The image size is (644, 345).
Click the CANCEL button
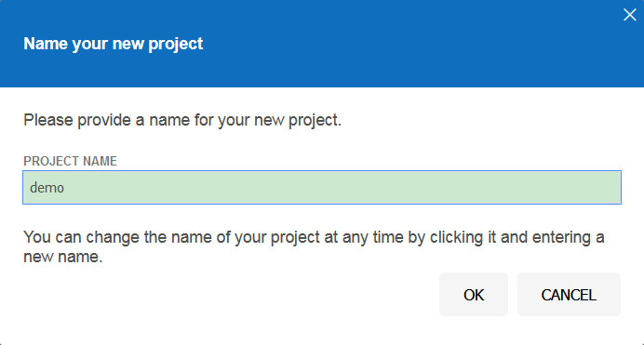[569, 295]
